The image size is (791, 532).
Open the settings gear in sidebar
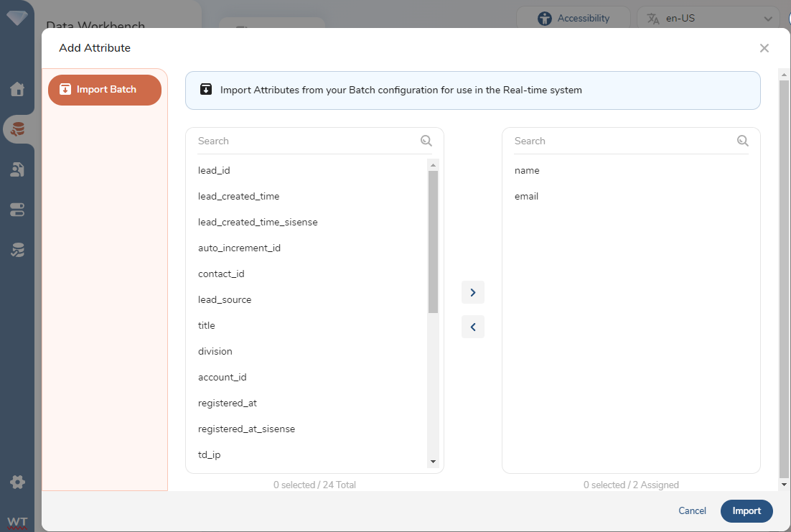(x=17, y=482)
